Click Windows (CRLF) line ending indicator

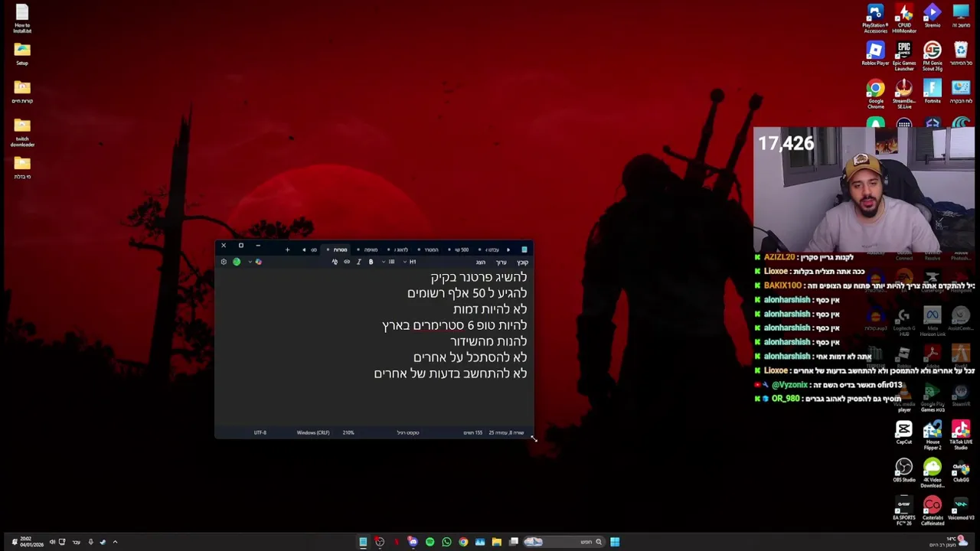313,432
